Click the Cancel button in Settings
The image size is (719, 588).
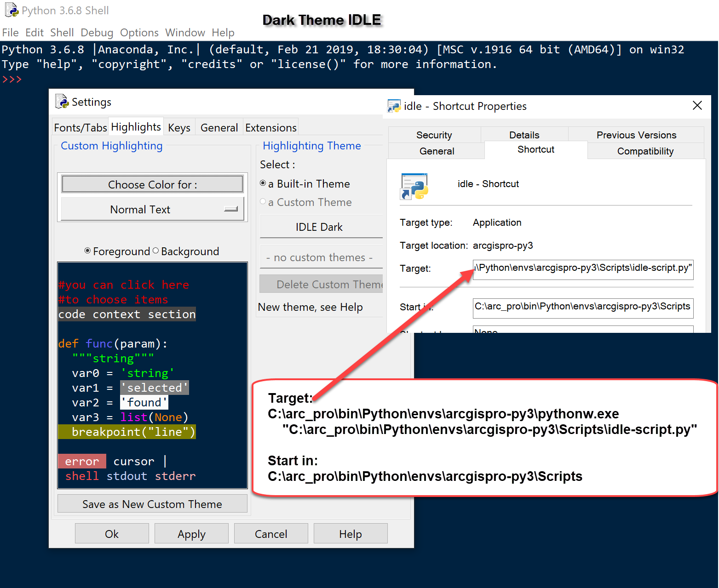[x=271, y=533]
